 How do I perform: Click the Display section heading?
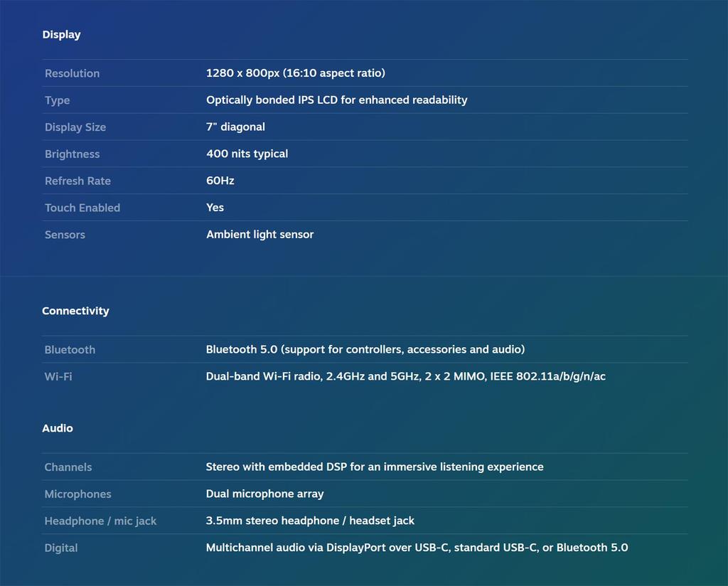[x=61, y=35]
